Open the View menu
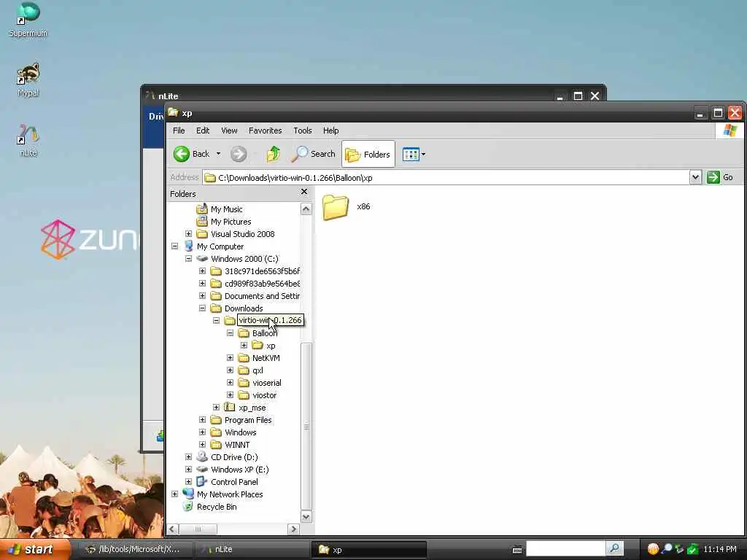The height and width of the screenshot is (560, 747). tap(229, 131)
